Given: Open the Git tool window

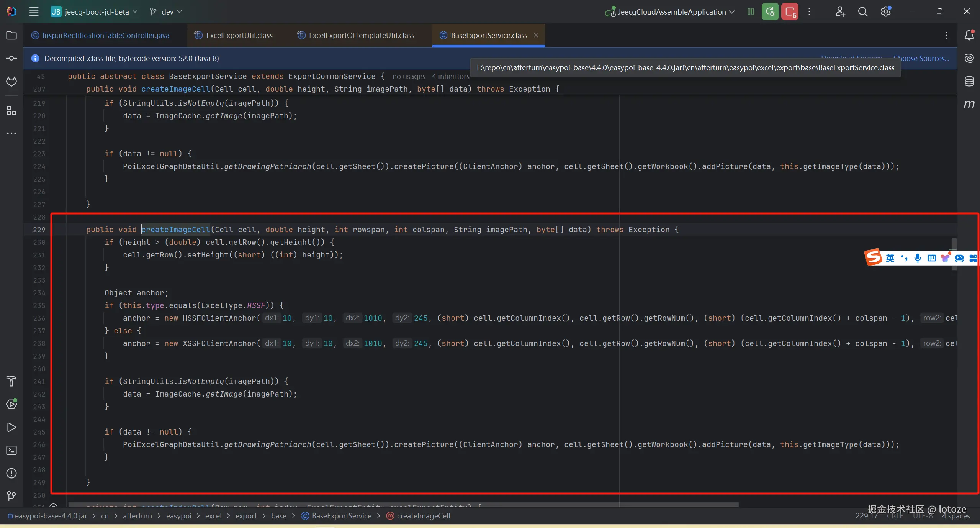Looking at the screenshot, I should (11, 496).
